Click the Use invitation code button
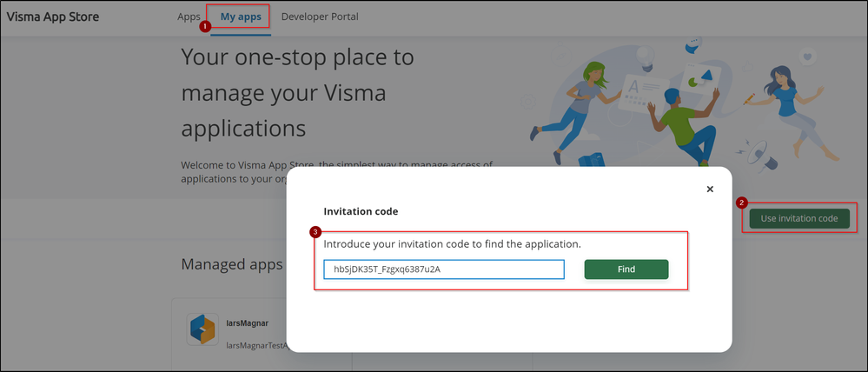Viewport: 868px width, 372px height. (x=798, y=218)
